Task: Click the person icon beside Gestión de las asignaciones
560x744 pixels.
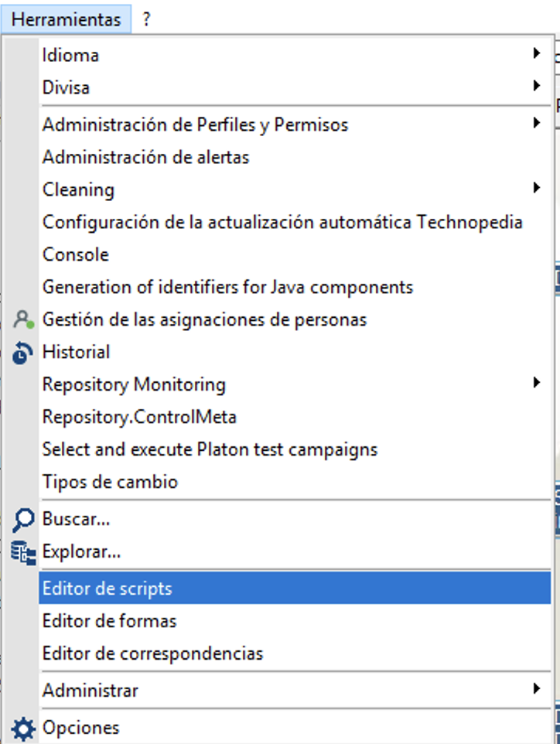Action: pyautogui.click(x=23, y=320)
